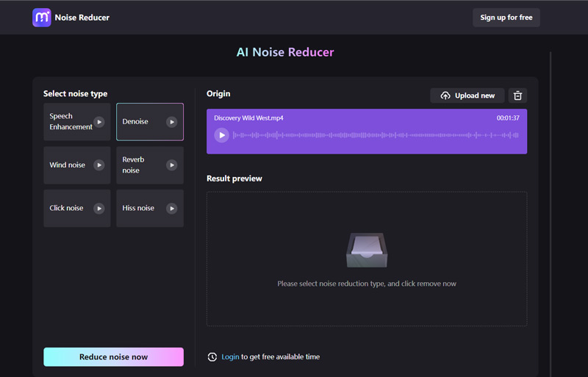The width and height of the screenshot is (588, 377).
Task: Click the Select noise type heading
Action: (76, 94)
